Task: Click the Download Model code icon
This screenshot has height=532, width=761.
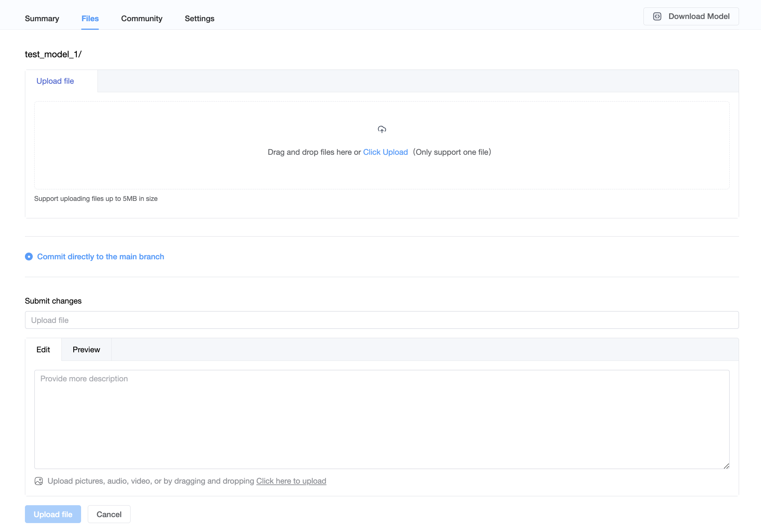Action: tap(657, 16)
